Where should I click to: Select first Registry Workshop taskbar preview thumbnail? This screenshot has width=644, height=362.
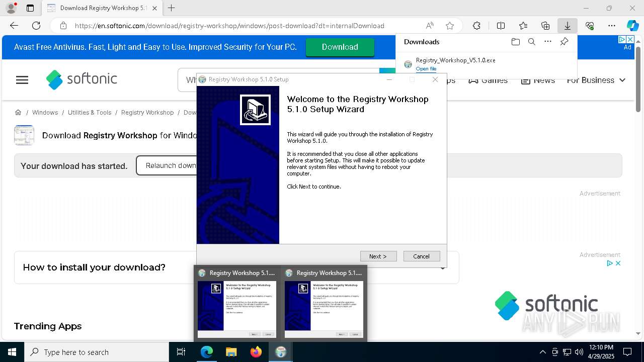coord(237,303)
